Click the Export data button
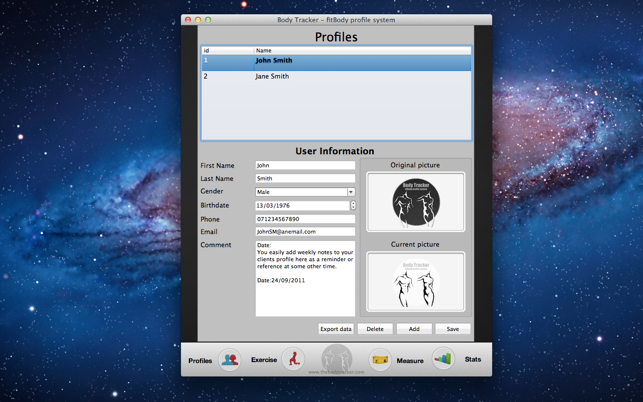This screenshot has width=643, height=402. coord(336,329)
